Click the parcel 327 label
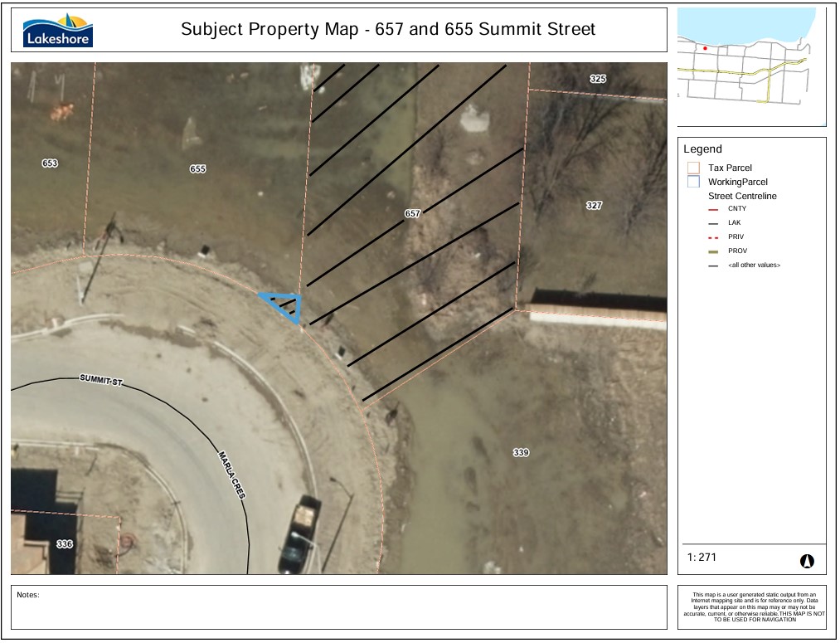 tap(594, 205)
